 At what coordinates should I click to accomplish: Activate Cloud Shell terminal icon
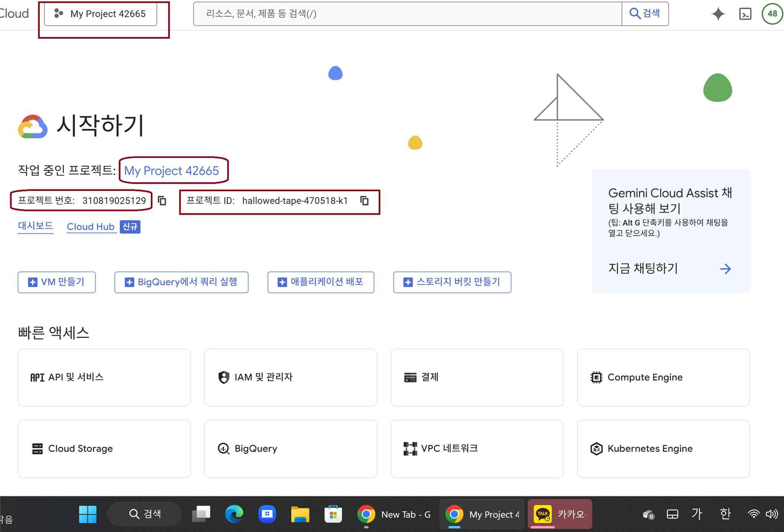745,14
